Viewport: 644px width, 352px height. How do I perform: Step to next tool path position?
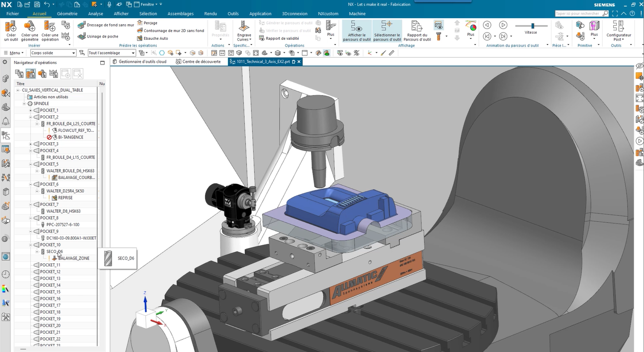[x=503, y=36]
